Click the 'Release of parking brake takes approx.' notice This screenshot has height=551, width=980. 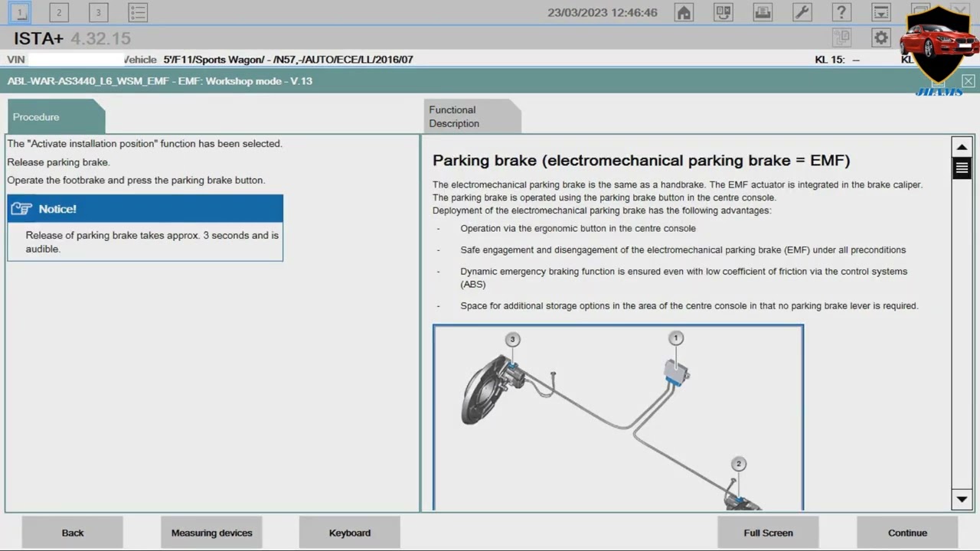(x=152, y=242)
